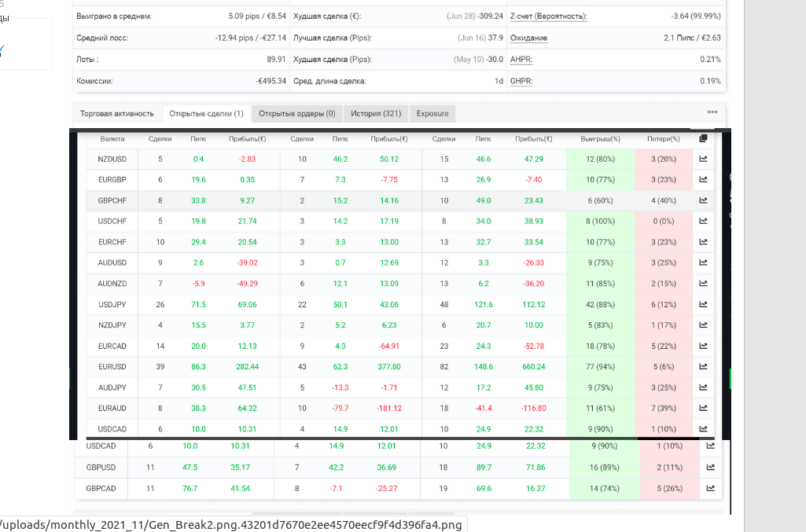This screenshot has width=806, height=532.
Task: Select the EURUSD currency cell
Action: pos(112,367)
